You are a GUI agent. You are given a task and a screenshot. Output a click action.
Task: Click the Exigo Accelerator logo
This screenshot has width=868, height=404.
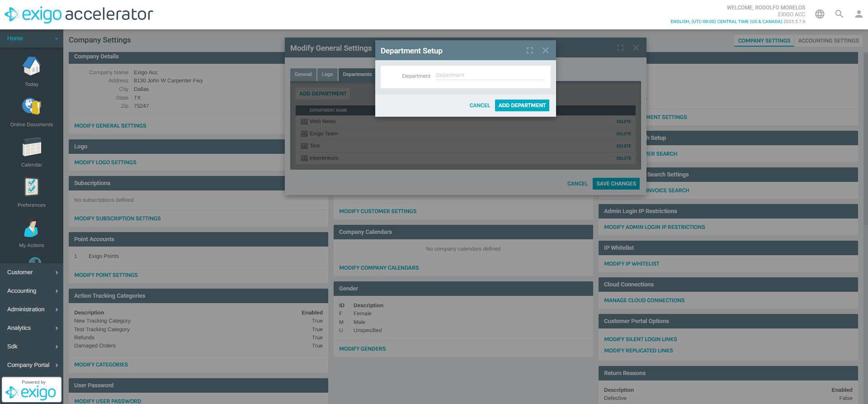(x=79, y=14)
